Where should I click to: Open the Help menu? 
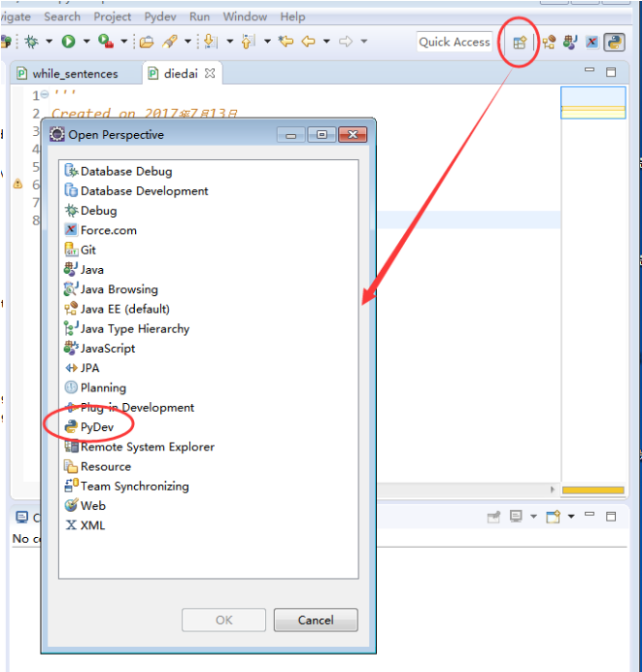(292, 17)
